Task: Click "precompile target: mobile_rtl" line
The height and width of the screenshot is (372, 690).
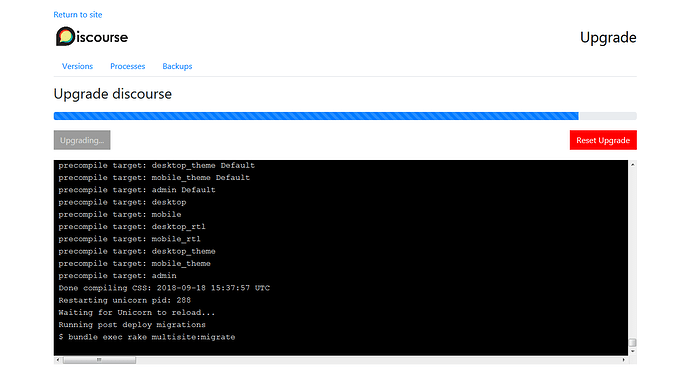Action: pyautogui.click(x=129, y=239)
